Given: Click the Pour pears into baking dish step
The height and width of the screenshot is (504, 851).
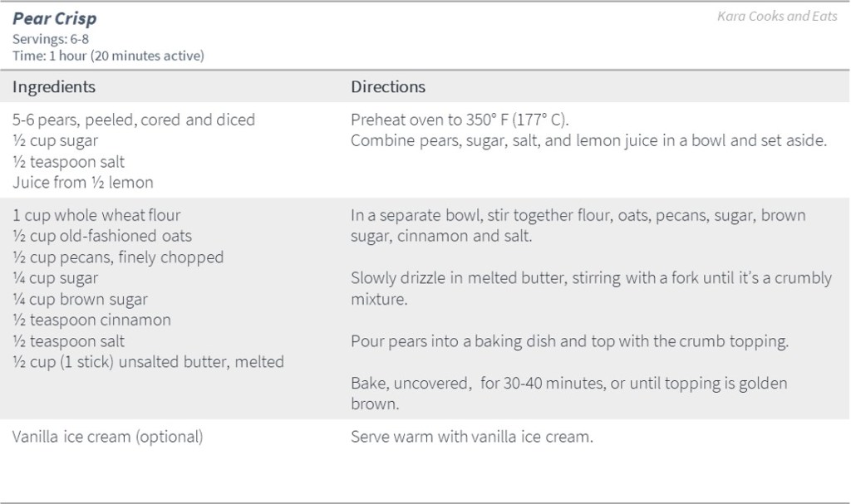Looking at the screenshot, I should coord(567,341).
